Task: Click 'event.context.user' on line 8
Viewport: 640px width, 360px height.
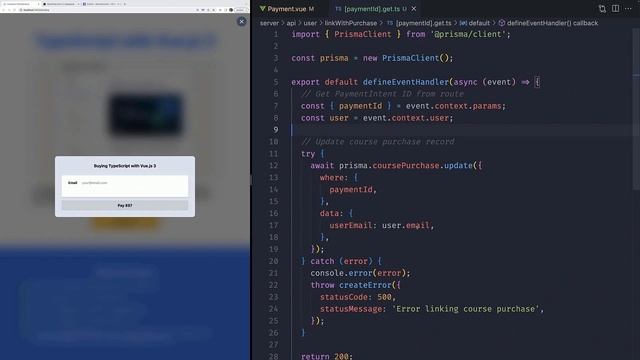Action: pyautogui.click(x=405, y=118)
